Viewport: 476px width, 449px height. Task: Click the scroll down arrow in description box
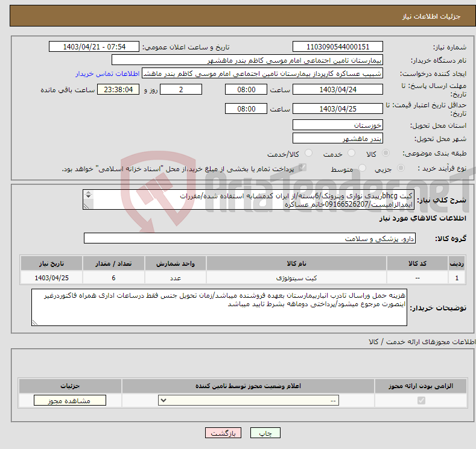coord(88,196)
